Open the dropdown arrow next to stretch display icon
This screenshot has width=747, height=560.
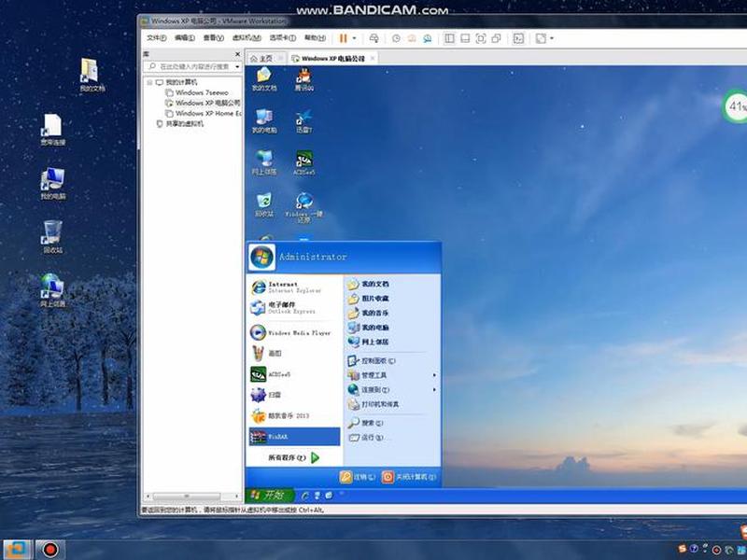coord(552,38)
